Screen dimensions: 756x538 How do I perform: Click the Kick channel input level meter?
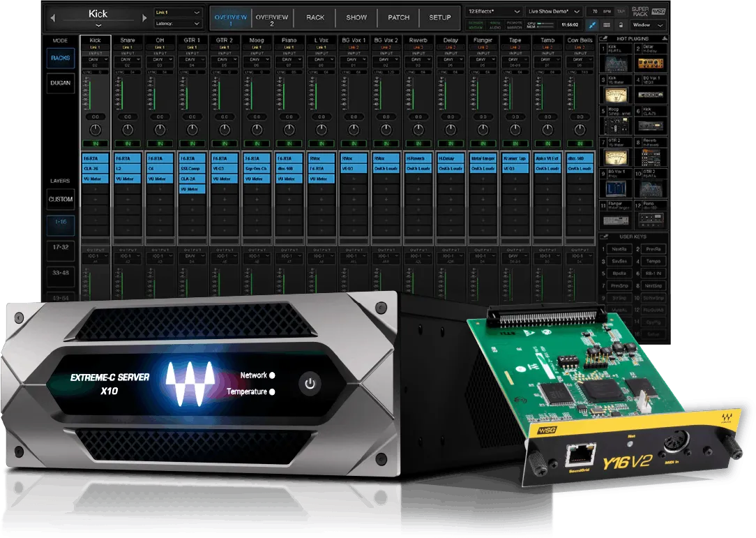89,93
